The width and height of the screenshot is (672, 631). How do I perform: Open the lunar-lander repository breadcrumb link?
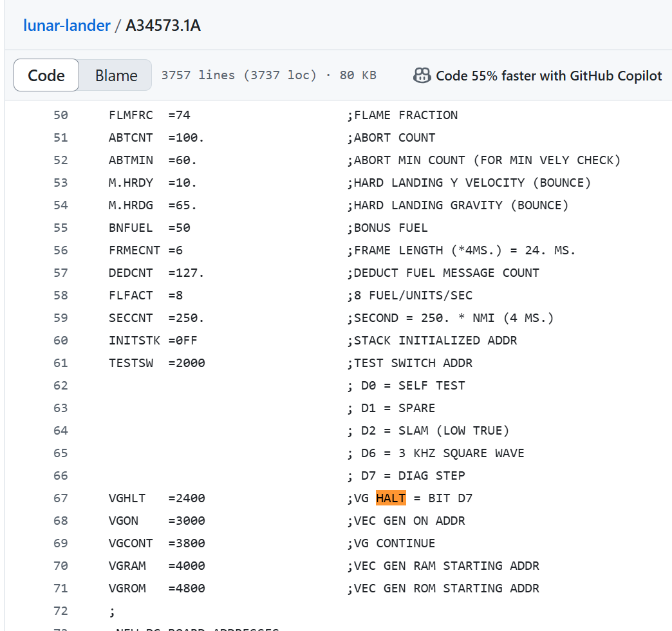click(66, 26)
